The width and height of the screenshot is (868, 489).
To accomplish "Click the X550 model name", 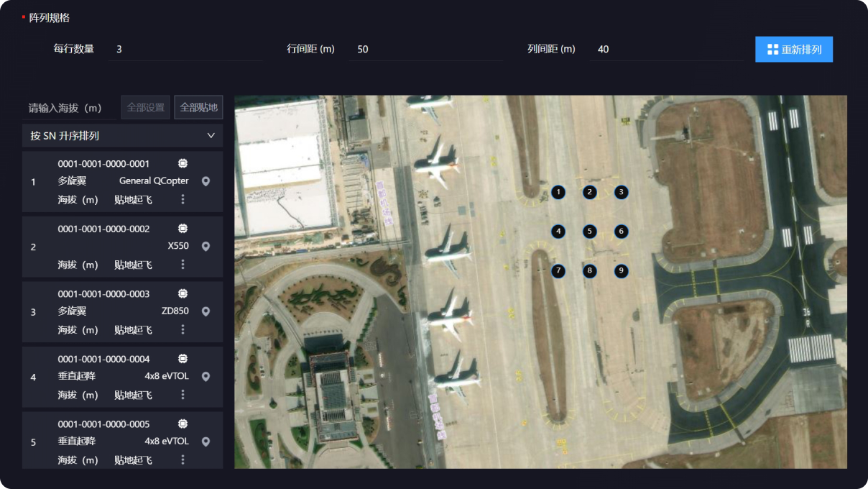I will click(x=178, y=247).
